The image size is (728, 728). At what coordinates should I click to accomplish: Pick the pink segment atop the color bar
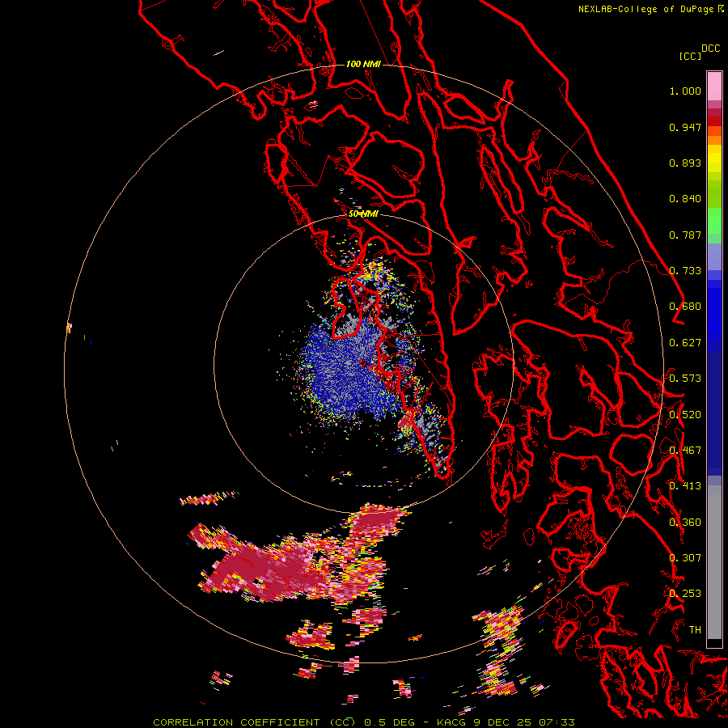coord(714,86)
